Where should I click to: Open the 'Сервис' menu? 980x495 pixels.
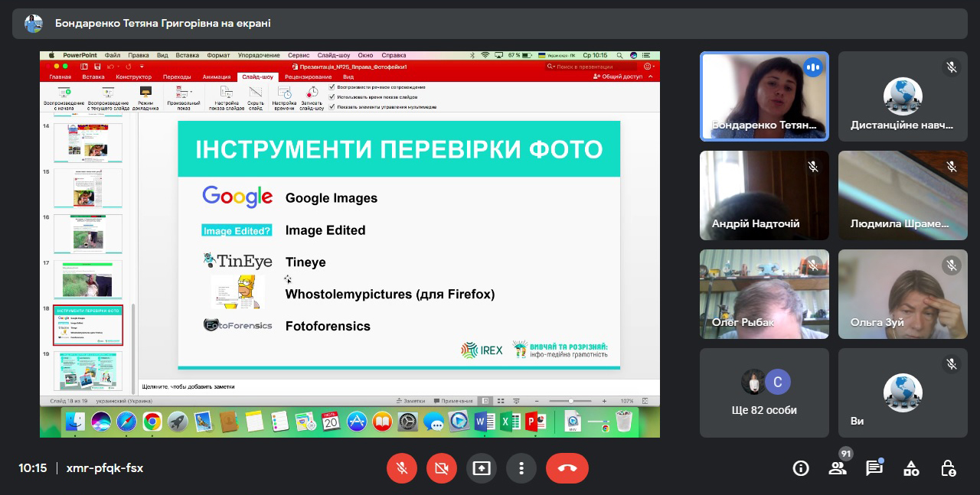click(299, 55)
